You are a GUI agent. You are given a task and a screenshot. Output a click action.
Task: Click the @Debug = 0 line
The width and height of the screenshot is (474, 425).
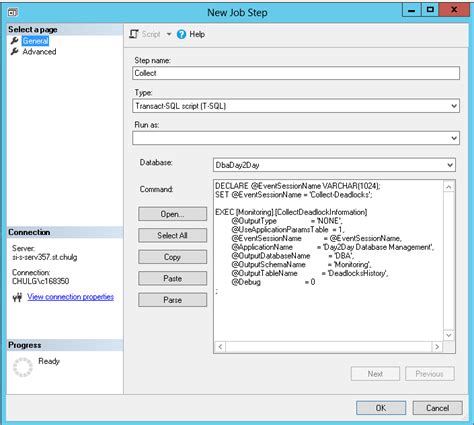click(x=273, y=282)
